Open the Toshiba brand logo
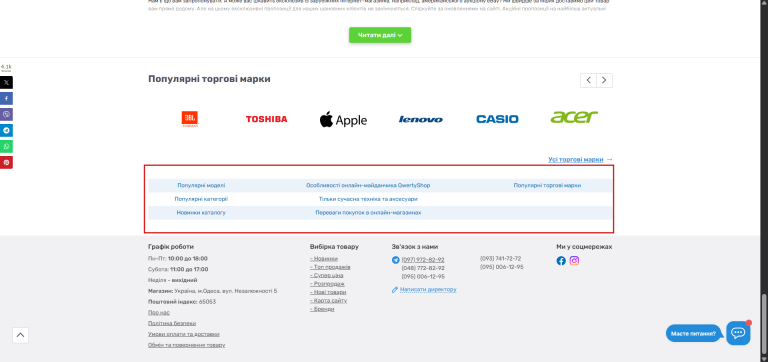Screen dimensions: 768x362 point(266,119)
